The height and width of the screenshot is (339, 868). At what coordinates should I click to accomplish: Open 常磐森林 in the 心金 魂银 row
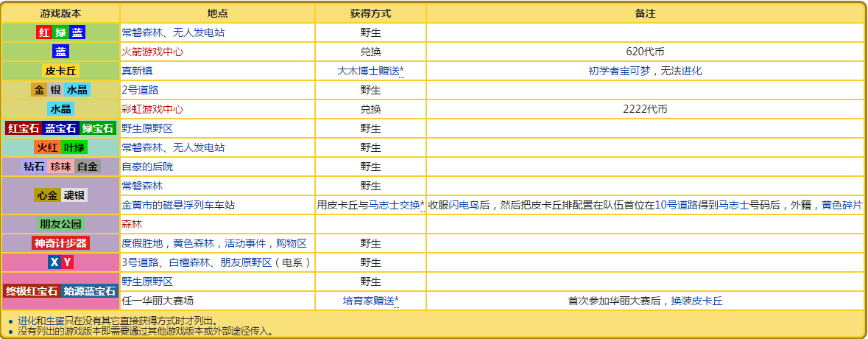pos(142,186)
